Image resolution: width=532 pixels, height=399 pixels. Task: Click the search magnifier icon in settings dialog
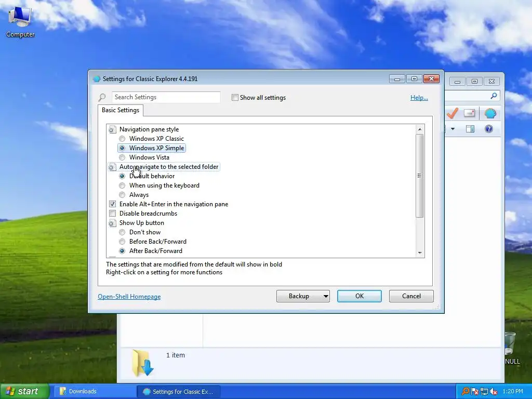pos(102,97)
